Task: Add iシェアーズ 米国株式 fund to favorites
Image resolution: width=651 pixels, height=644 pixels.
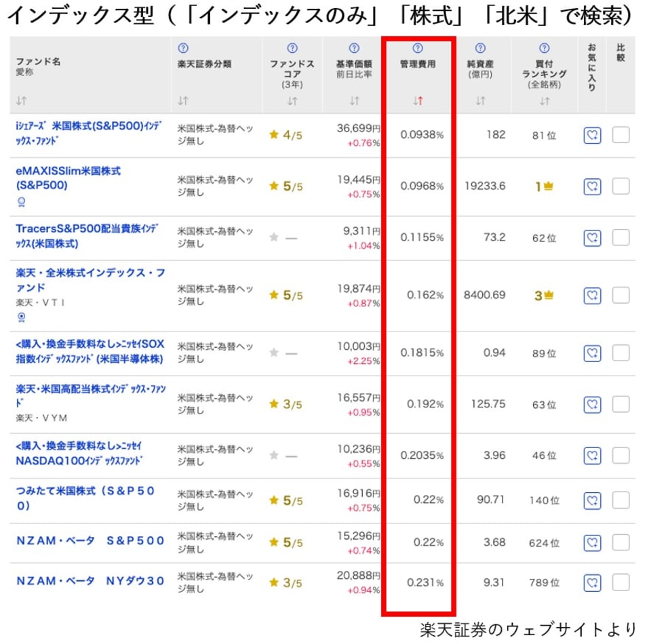Action: 592,136
